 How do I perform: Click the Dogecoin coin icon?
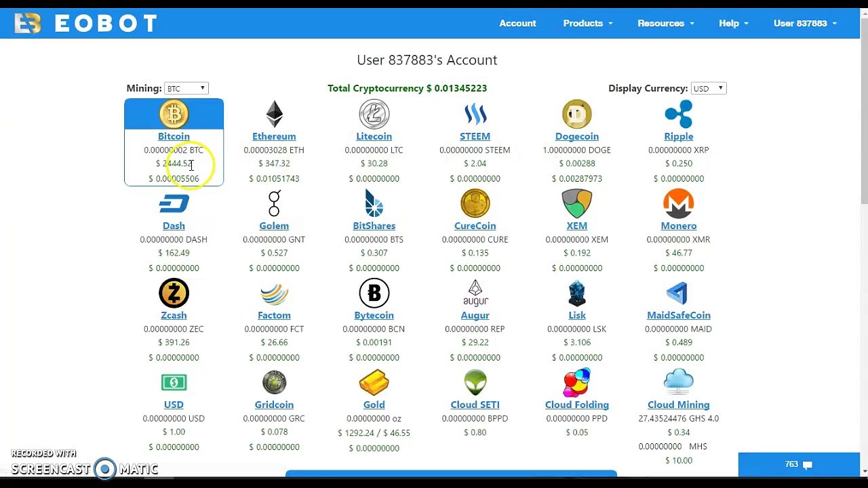576,114
